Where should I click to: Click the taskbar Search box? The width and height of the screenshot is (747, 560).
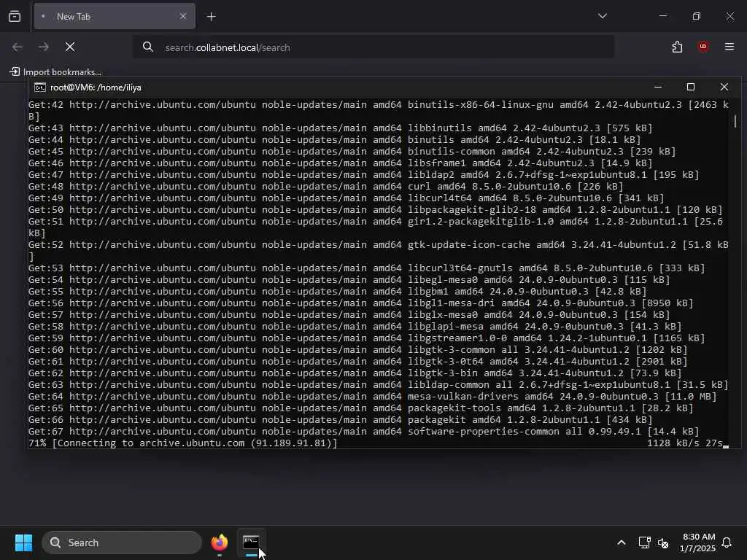pyautogui.click(x=122, y=542)
